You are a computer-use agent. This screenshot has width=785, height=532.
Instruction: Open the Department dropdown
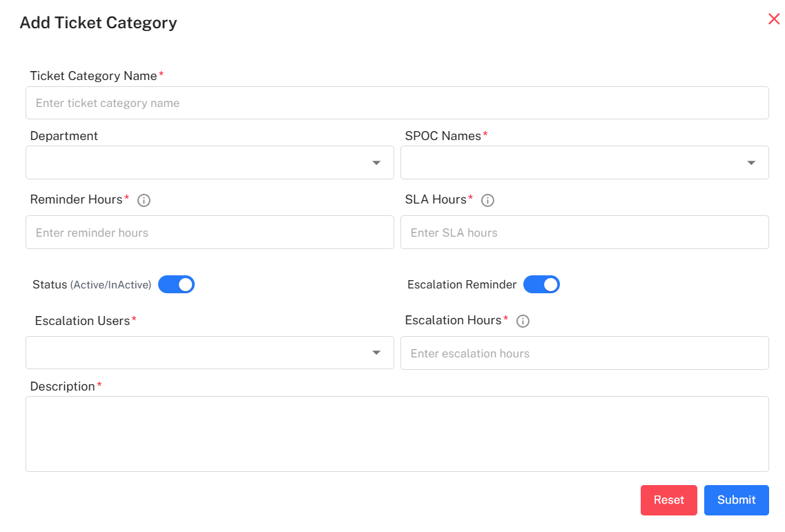pos(209,163)
